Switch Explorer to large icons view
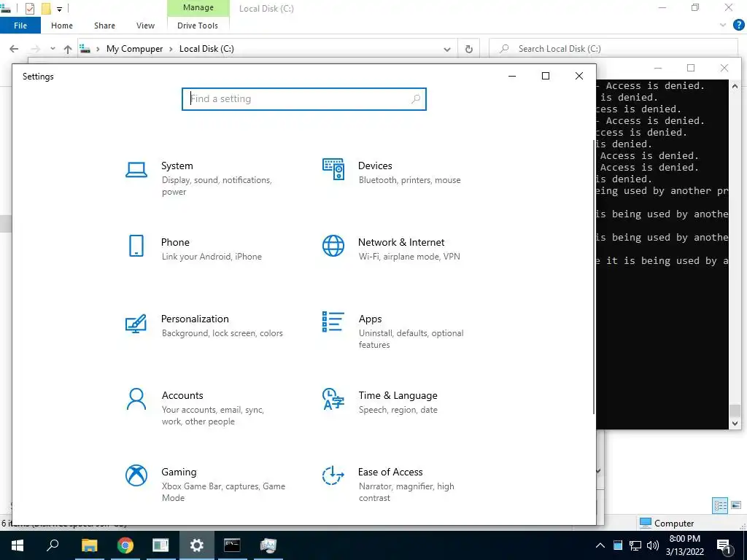Image resolution: width=747 pixels, height=560 pixels. (736, 505)
